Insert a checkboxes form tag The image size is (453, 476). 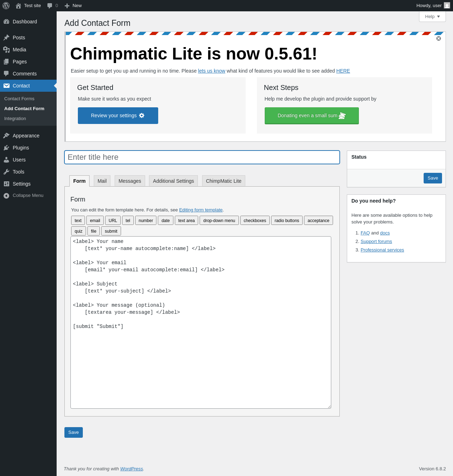coord(255,220)
